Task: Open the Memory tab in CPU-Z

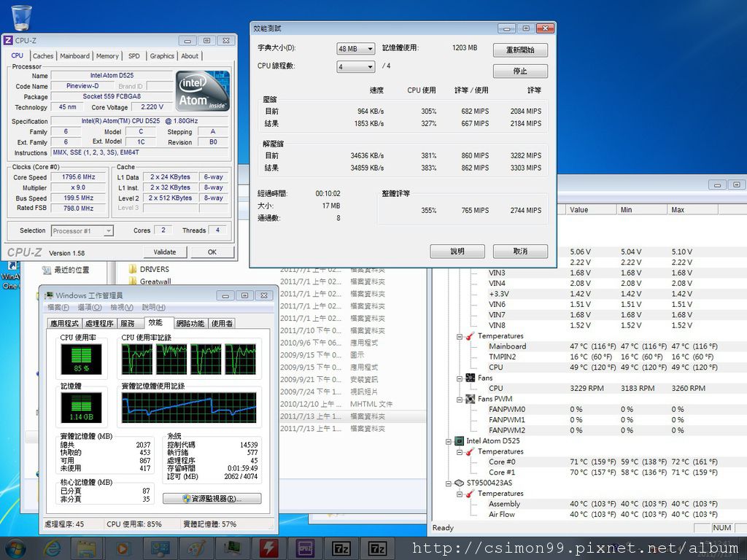Action: (x=107, y=55)
